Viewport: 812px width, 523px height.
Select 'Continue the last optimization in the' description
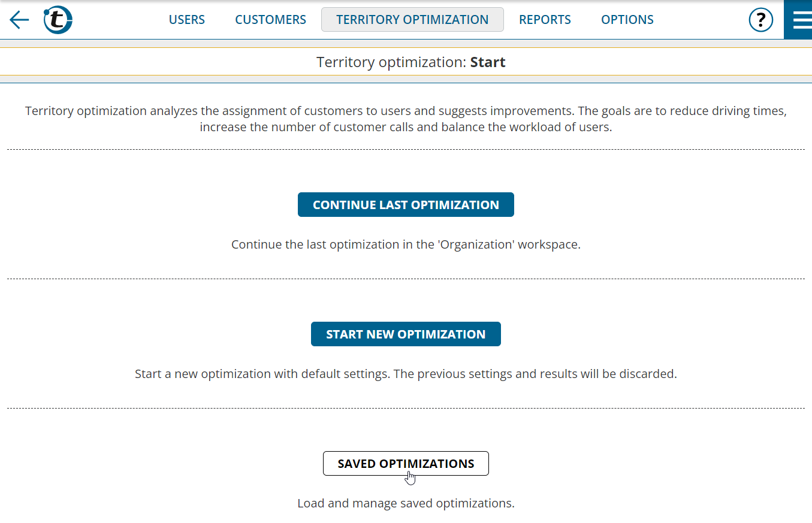(406, 244)
